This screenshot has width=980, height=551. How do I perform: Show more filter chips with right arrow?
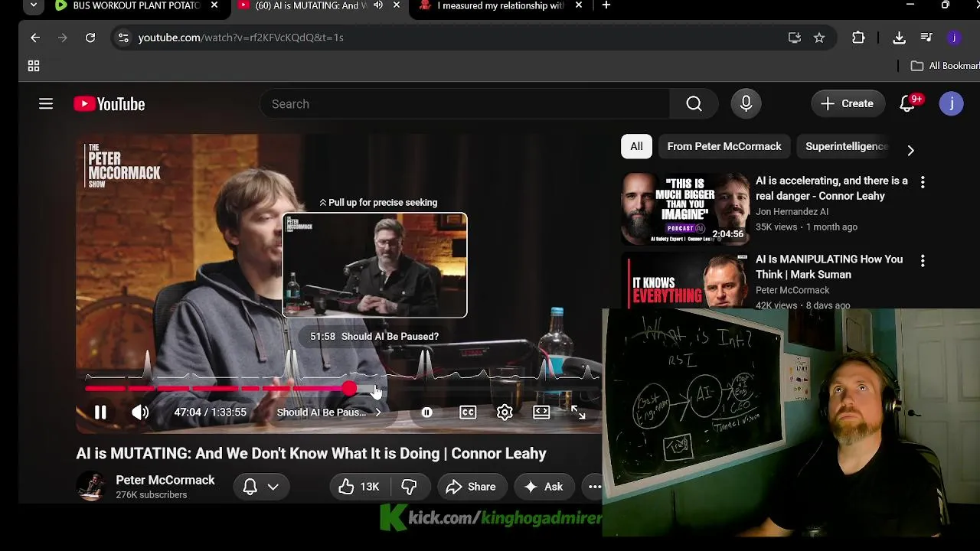coord(910,150)
